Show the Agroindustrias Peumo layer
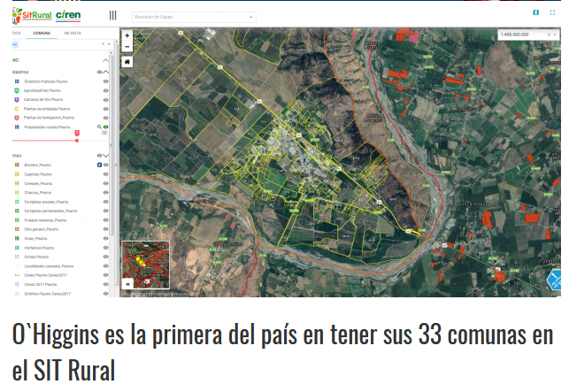The height and width of the screenshot is (392, 569). click(x=105, y=91)
